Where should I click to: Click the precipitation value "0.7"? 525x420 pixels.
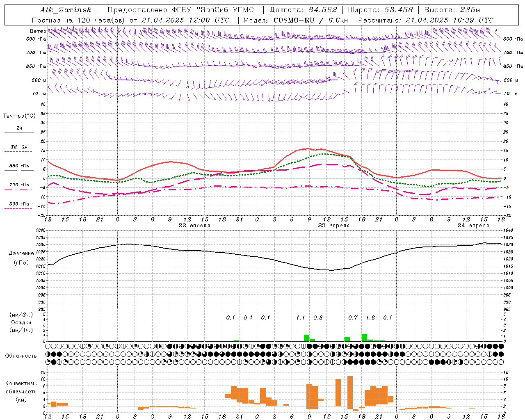pos(353,318)
